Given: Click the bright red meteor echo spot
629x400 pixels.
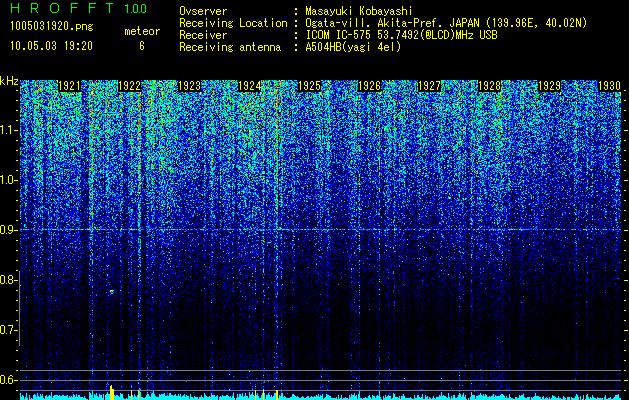Looking at the screenshot, I should point(112,292).
